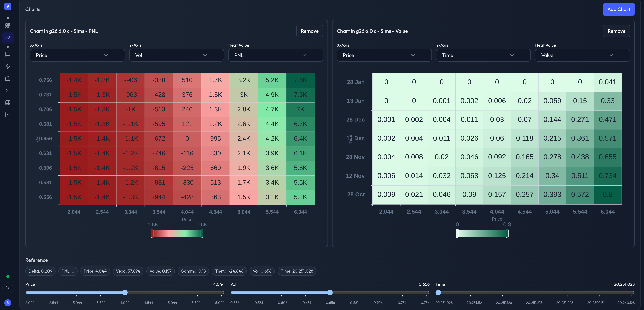
Task: Click the Add Chart button
Action: 619,9
